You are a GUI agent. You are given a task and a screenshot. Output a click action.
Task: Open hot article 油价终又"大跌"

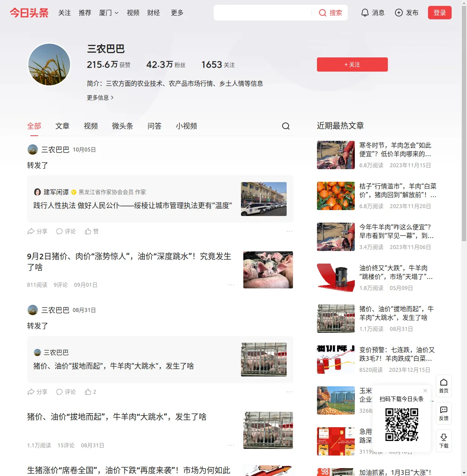(396, 272)
